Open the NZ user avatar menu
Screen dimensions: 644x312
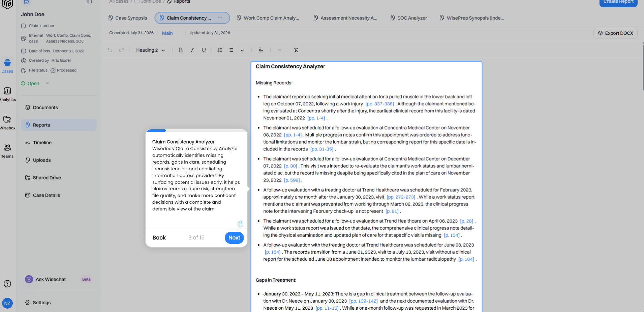click(x=7, y=303)
